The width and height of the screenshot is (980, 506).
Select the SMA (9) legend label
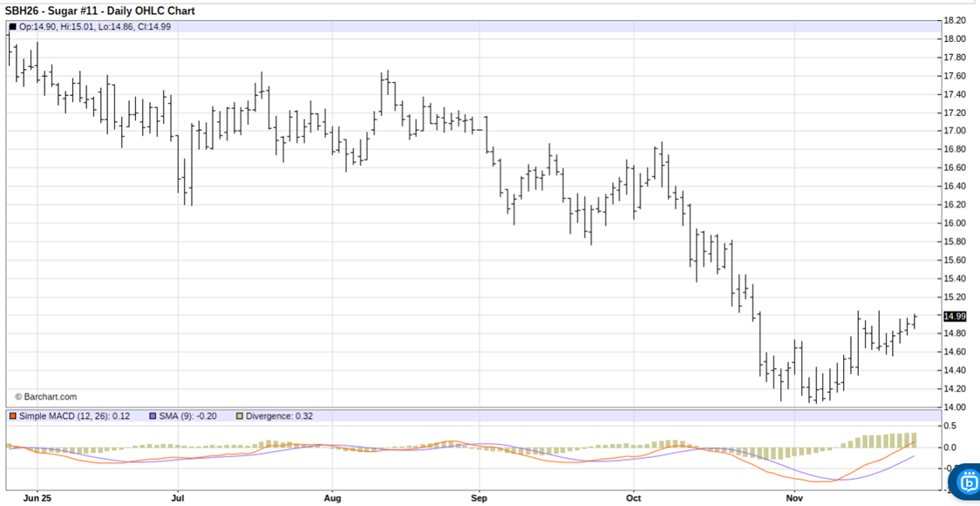pos(188,416)
